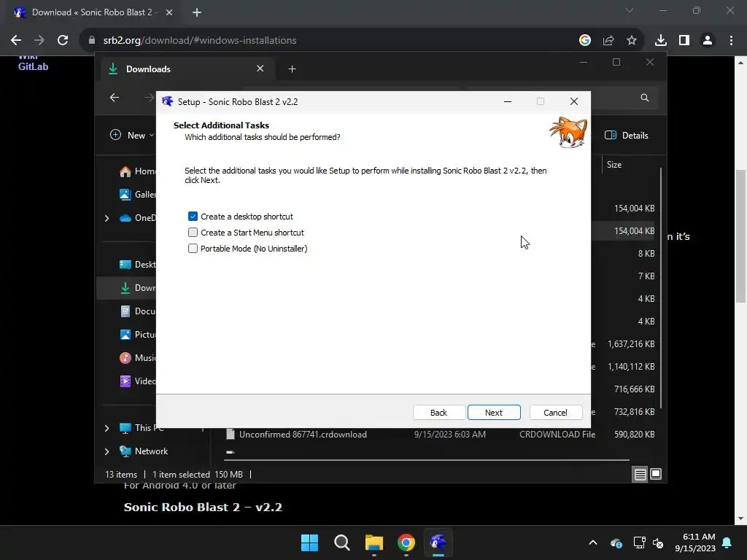Sort by Size column header

click(x=614, y=165)
